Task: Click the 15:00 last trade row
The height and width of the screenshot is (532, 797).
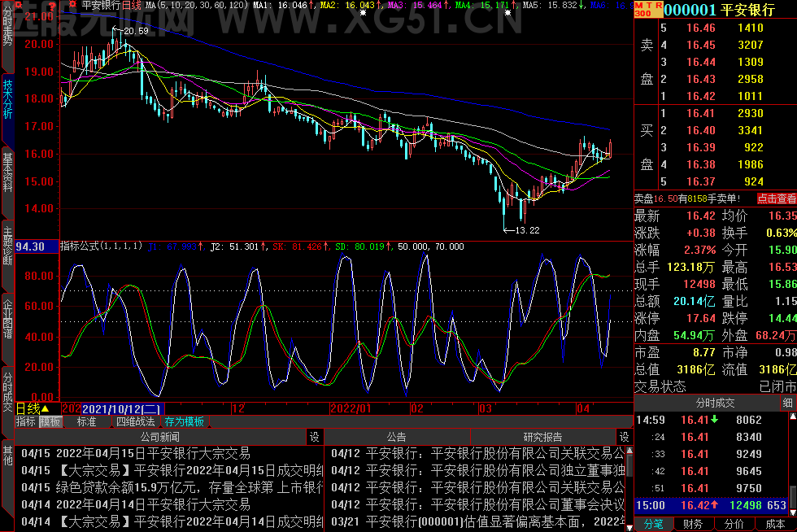Action: click(x=711, y=505)
